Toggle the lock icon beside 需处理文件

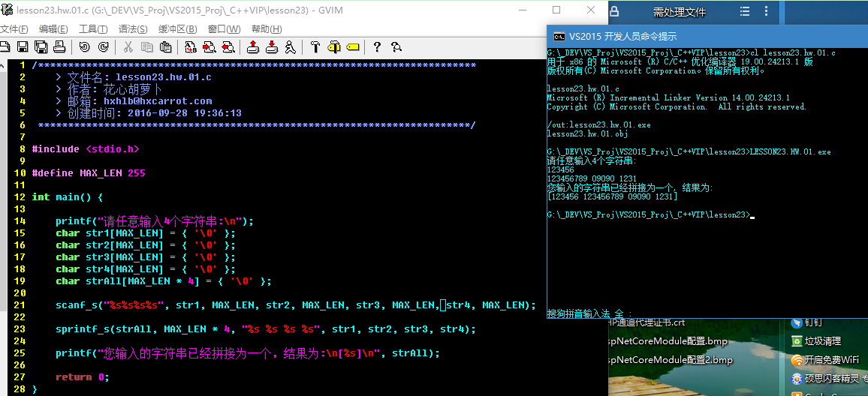(614, 12)
